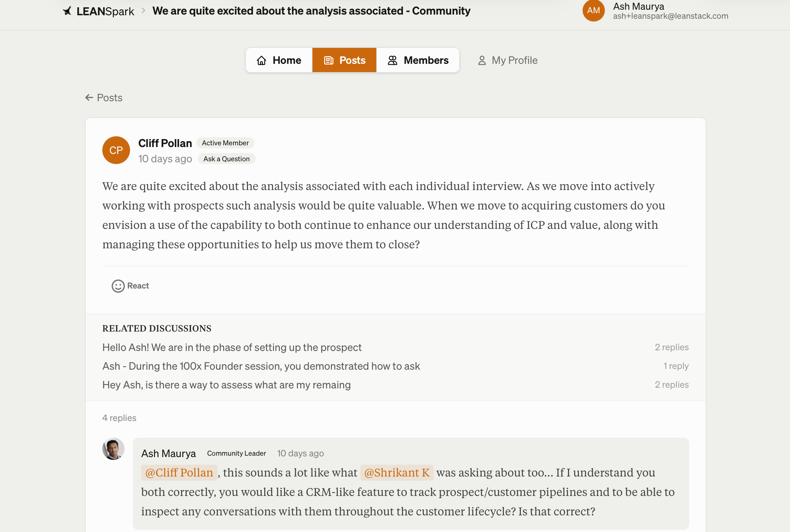
Task: Click the AM user avatar
Action: pos(593,11)
